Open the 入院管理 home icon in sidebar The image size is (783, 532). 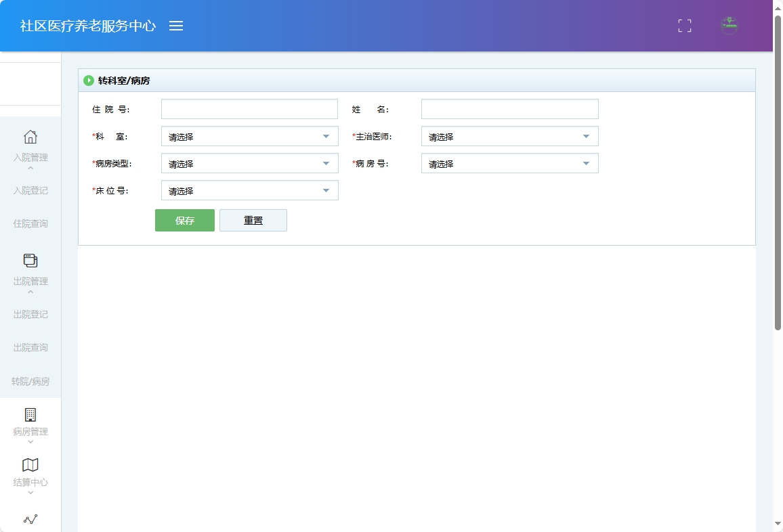30,137
